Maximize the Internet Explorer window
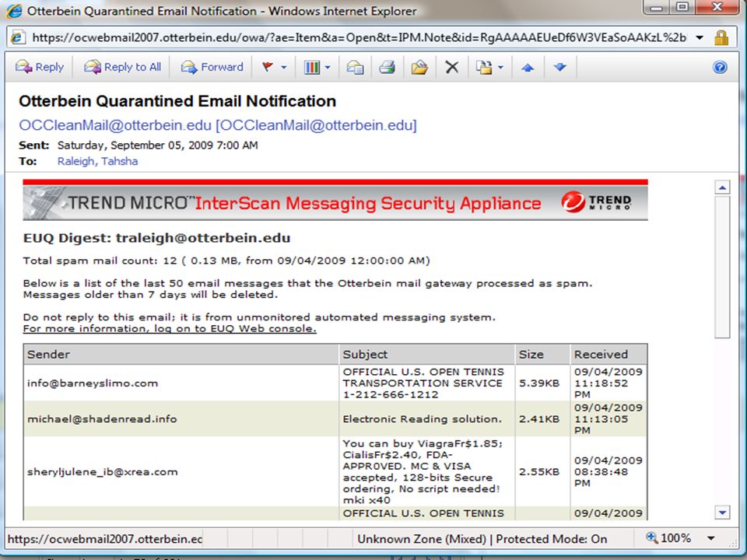Viewport: 747px width, 560px height. (682, 7)
